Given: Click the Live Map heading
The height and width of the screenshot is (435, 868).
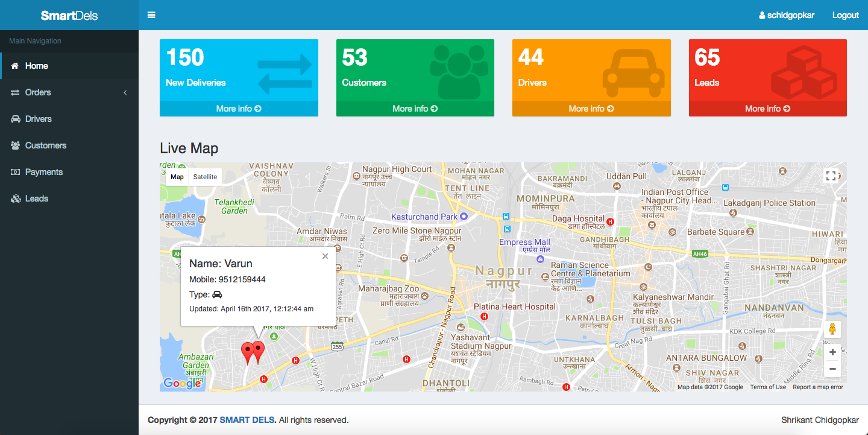Looking at the screenshot, I should click(189, 148).
